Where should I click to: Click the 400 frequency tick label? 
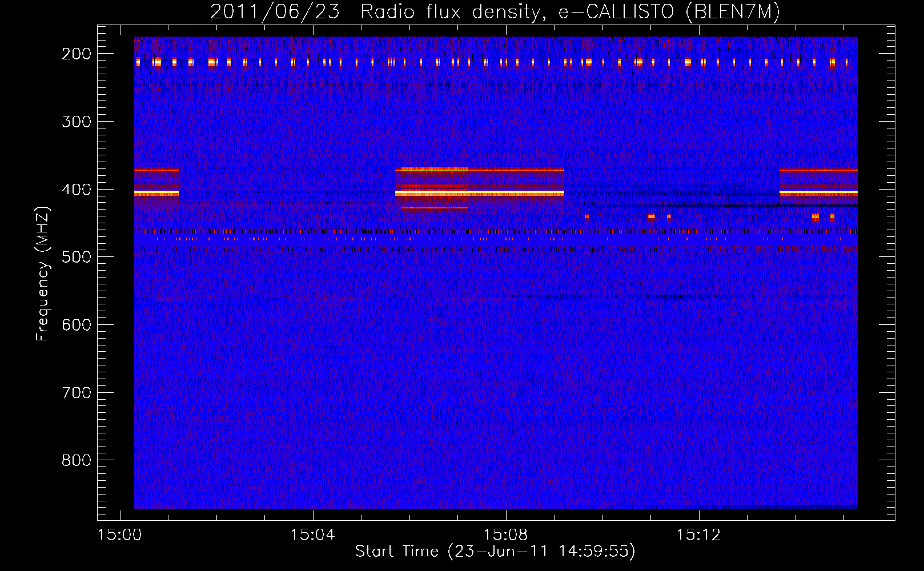[x=77, y=190]
